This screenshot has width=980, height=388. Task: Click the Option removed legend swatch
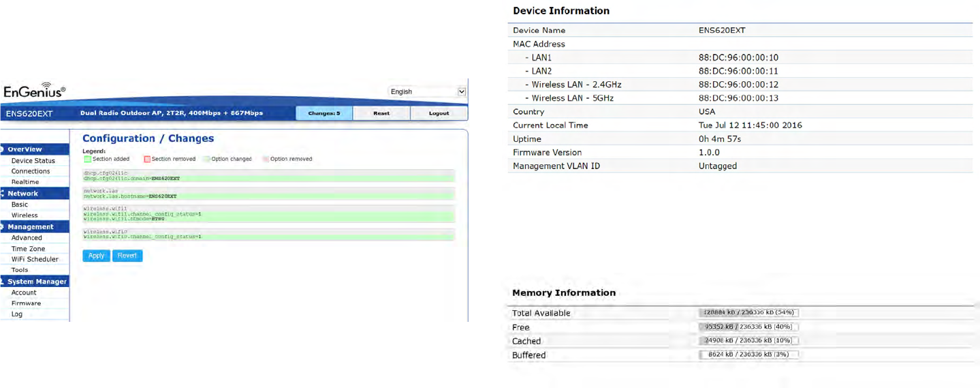(x=265, y=159)
